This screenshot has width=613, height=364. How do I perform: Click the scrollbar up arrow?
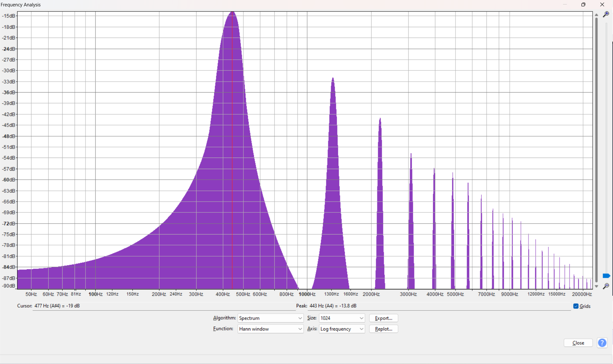point(596,15)
